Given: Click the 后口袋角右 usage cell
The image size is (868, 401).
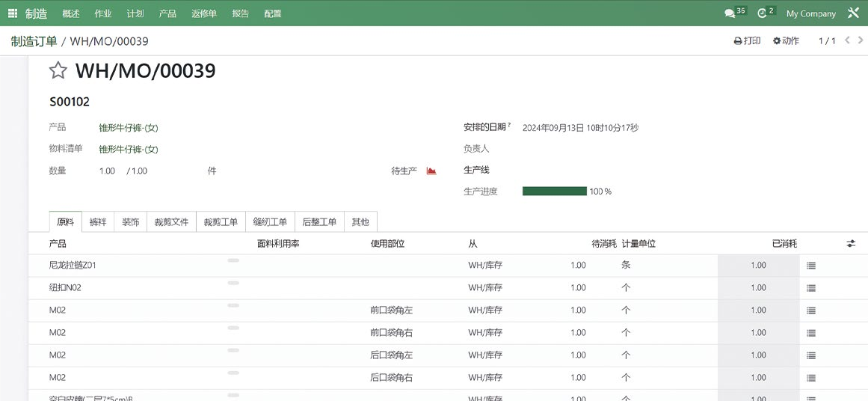Looking at the screenshot, I should [x=391, y=378].
